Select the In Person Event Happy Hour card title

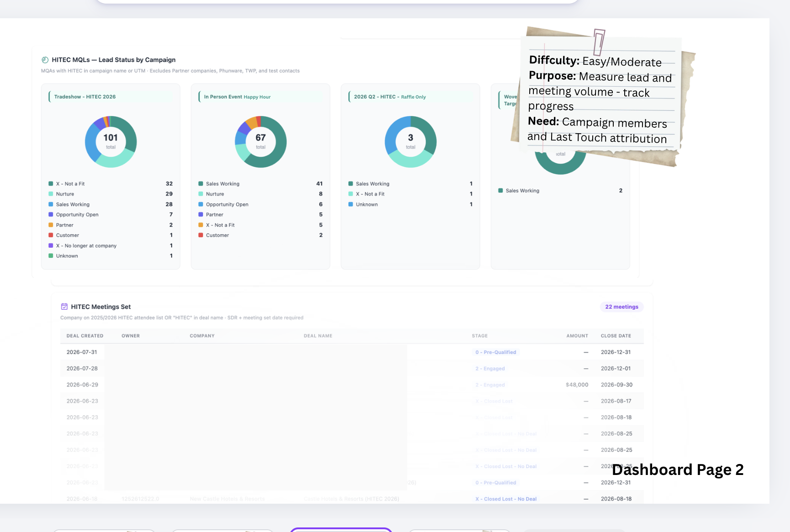tap(237, 97)
